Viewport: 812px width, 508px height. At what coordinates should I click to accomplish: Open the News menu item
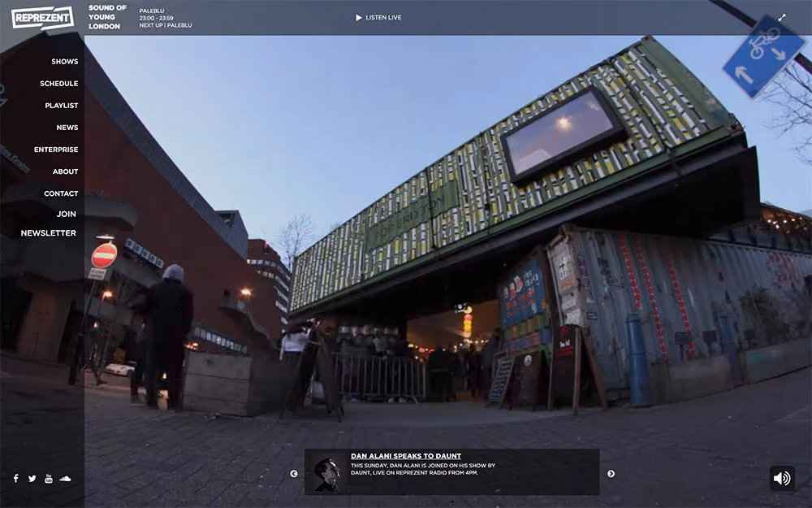pos(67,128)
